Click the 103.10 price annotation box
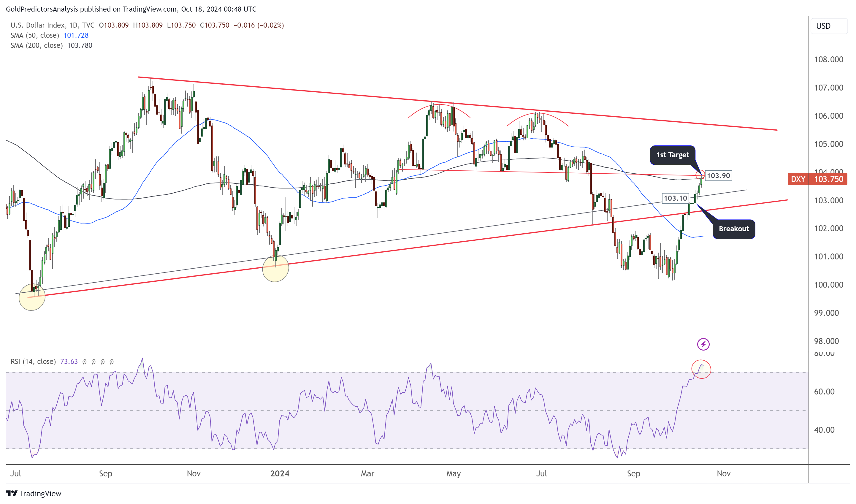 [675, 198]
